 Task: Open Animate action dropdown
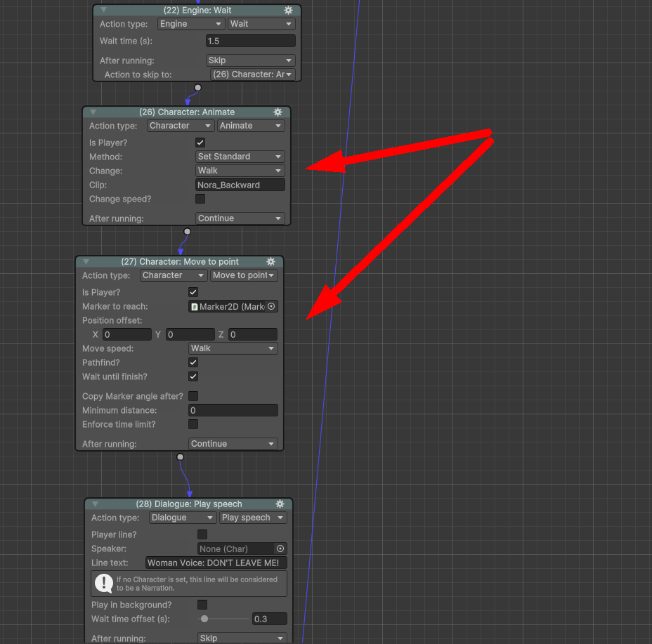pos(251,126)
